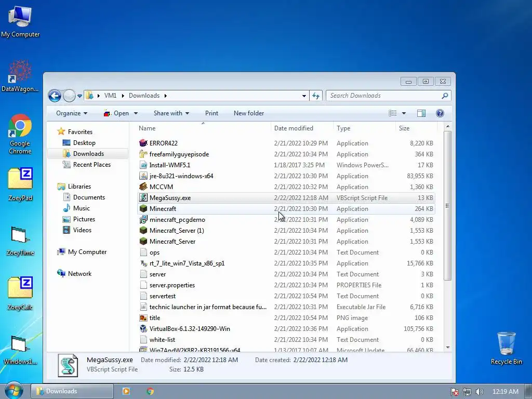Click the Refresh button beside address bar
Image resolution: width=532 pixels, height=399 pixels.
pyautogui.click(x=316, y=96)
